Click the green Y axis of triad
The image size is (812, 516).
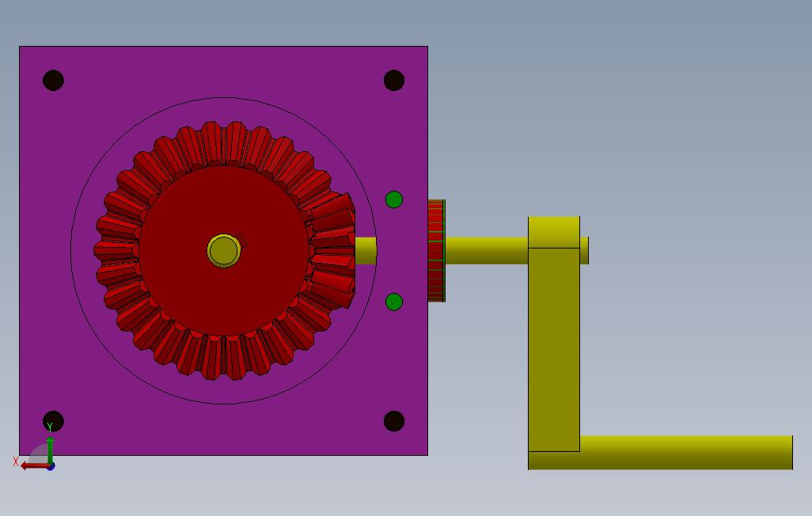pyautogui.click(x=50, y=450)
